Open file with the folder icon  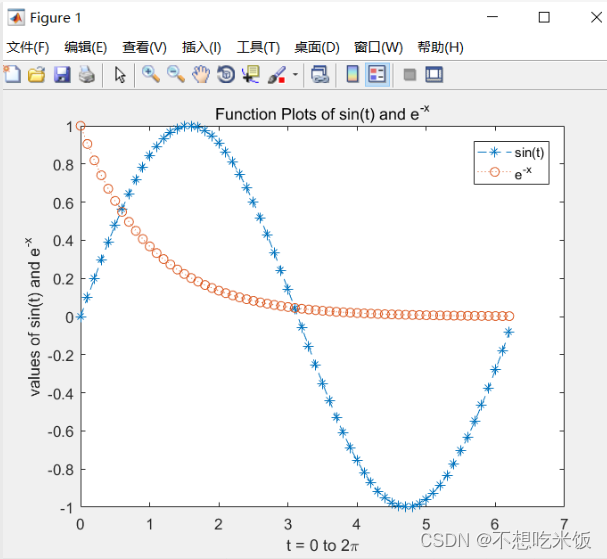point(37,74)
